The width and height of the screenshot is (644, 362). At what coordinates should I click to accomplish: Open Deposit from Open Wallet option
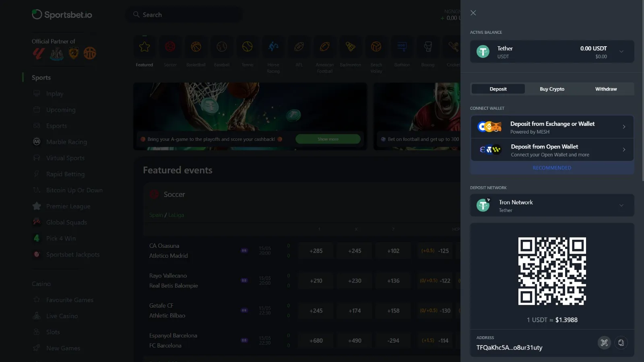[552, 150]
